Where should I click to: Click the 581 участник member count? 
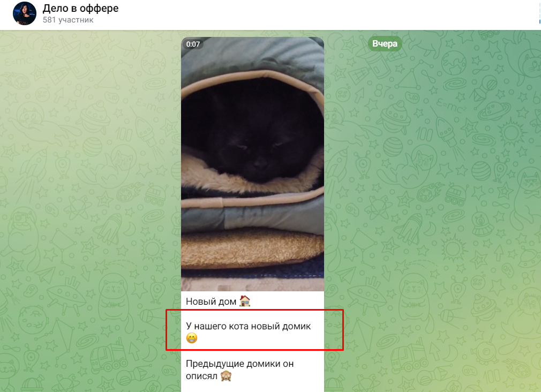pyautogui.click(x=68, y=20)
